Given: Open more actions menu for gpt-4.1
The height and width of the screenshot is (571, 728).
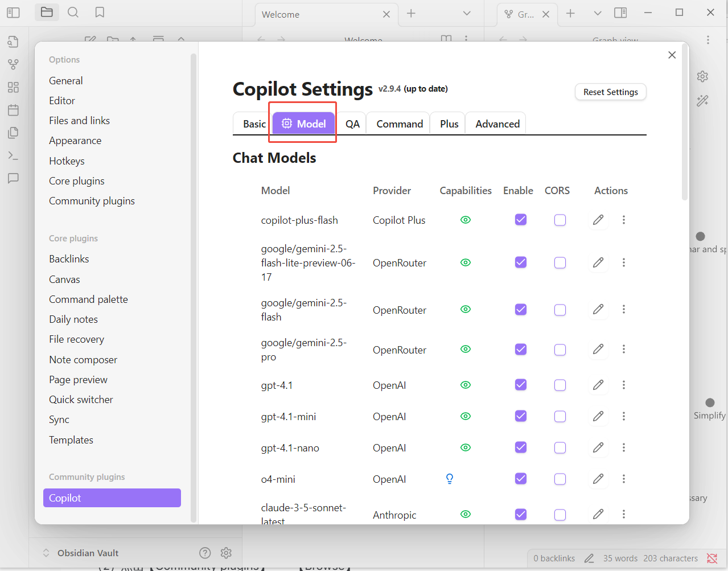Looking at the screenshot, I should click(624, 385).
